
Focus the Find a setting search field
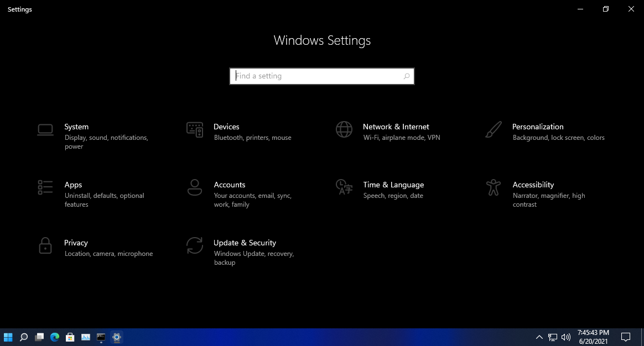322,76
